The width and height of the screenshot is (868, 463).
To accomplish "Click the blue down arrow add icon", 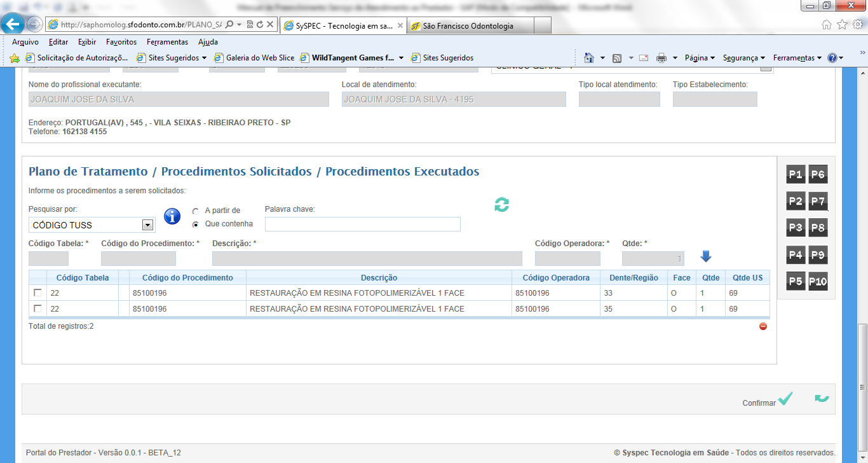I will point(706,256).
